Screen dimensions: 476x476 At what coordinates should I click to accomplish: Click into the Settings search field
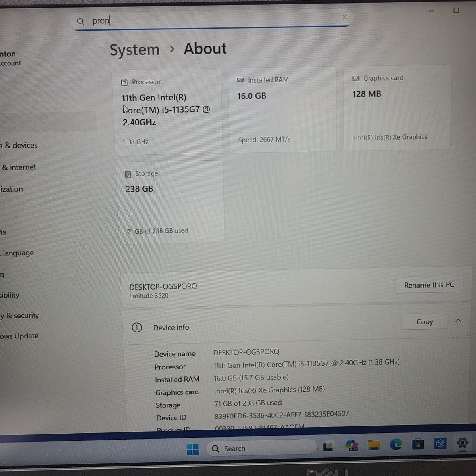tap(211, 20)
